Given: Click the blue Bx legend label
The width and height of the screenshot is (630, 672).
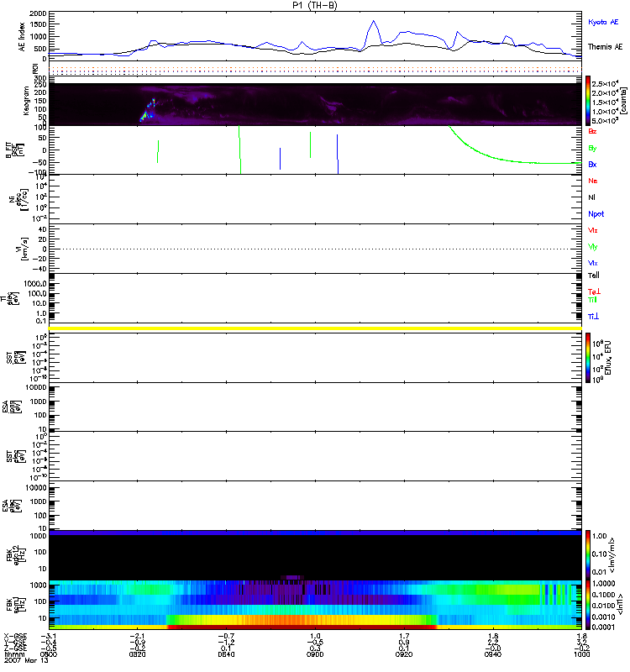Looking at the screenshot, I should coord(592,164).
